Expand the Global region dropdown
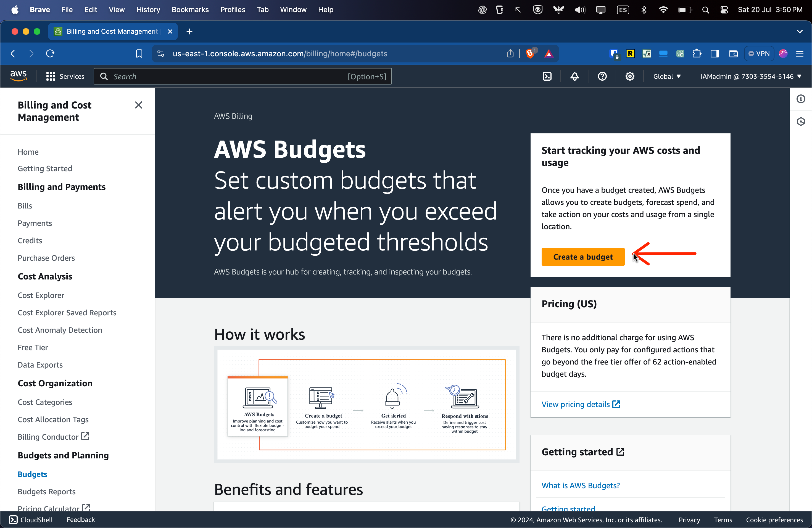This screenshot has height=528, width=812. click(667, 76)
